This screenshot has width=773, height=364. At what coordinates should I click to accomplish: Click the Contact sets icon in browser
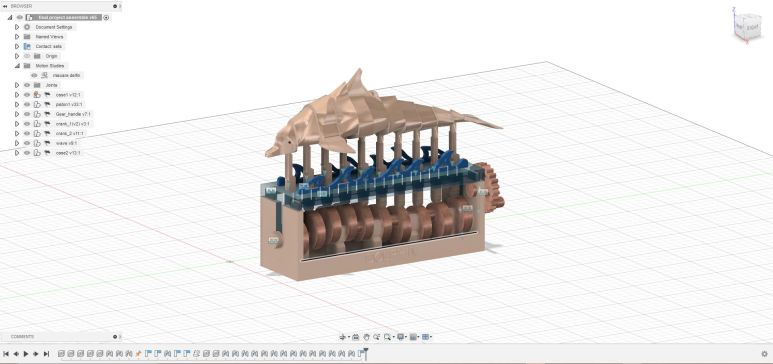coord(27,46)
